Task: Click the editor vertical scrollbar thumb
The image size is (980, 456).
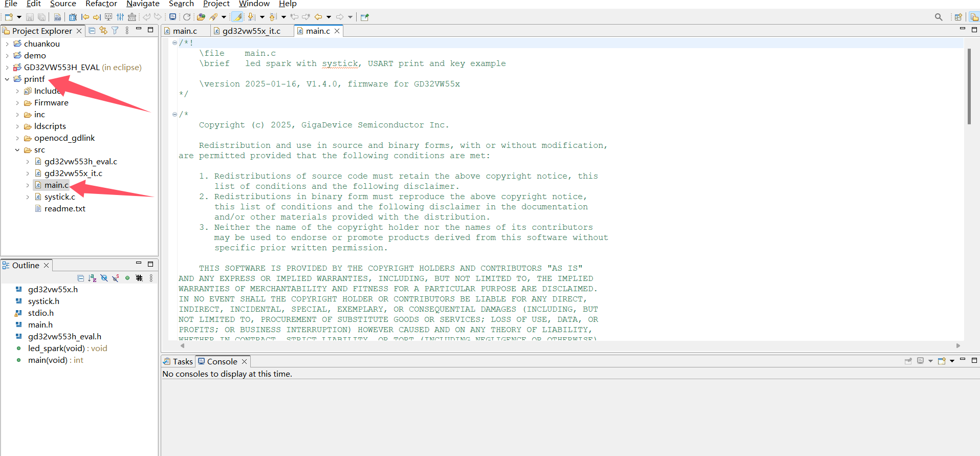Action: 969,86
